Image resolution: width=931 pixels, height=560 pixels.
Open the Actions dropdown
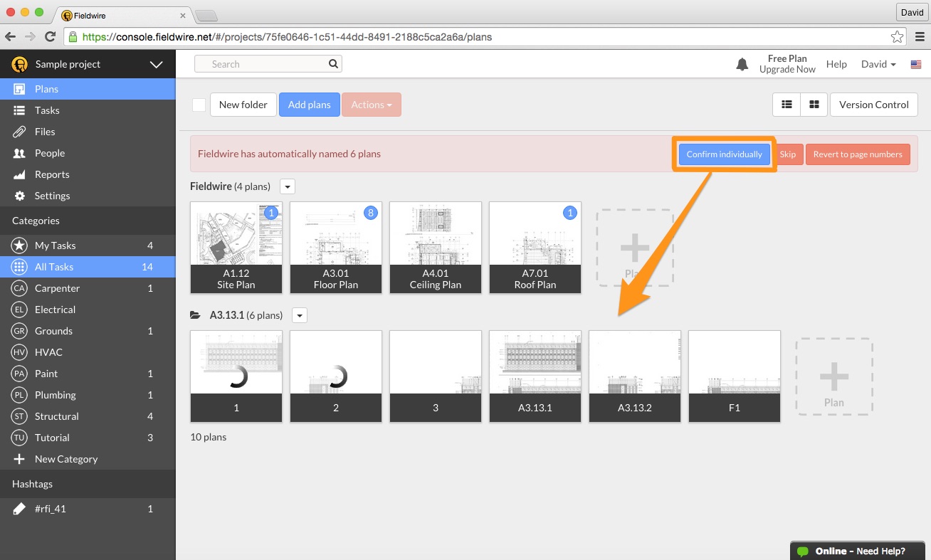click(372, 105)
